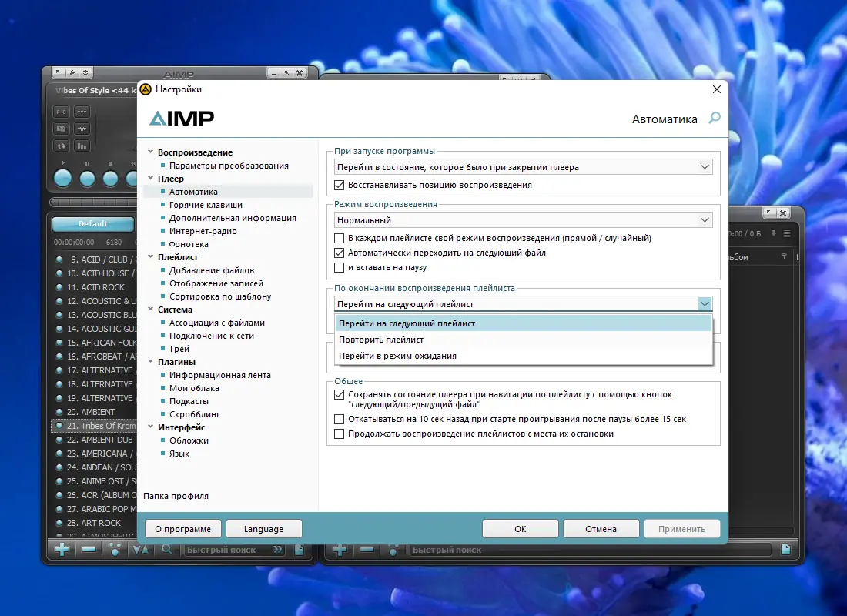Click the arrow of the open playlist-end dropdown

point(705,303)
